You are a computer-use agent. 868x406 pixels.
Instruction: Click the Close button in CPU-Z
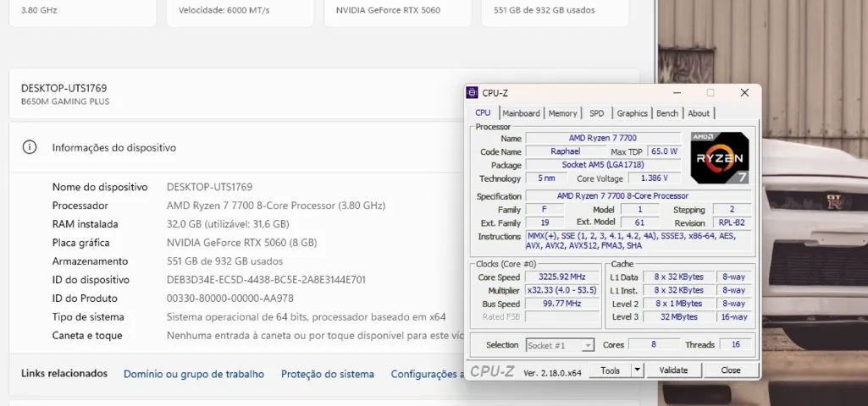click(730, 370)
